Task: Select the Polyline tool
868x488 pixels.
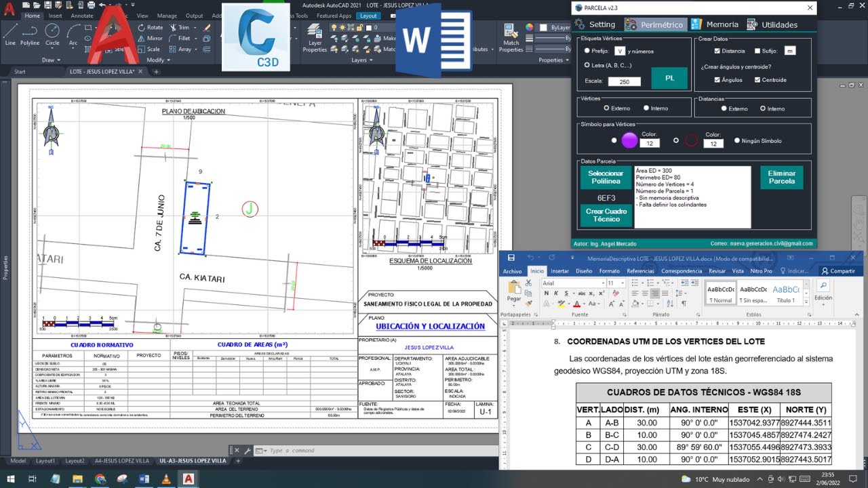Action: pos(30,33)
